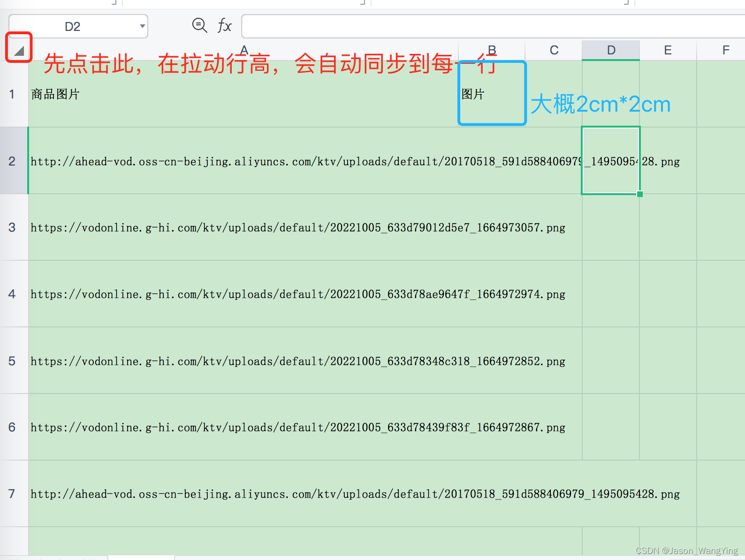Click URL ending 1664972867.png
Viewport: 745px width, 560px height.
298,428
